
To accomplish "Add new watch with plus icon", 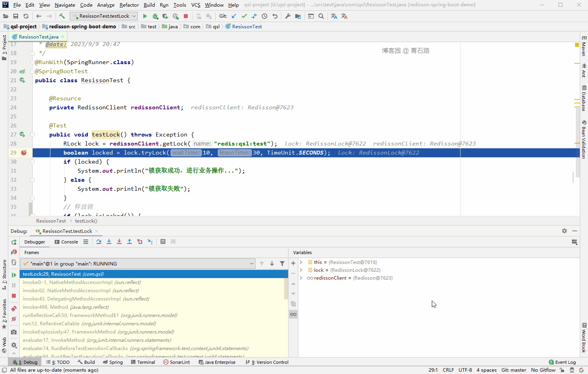I will pos(293,263).
